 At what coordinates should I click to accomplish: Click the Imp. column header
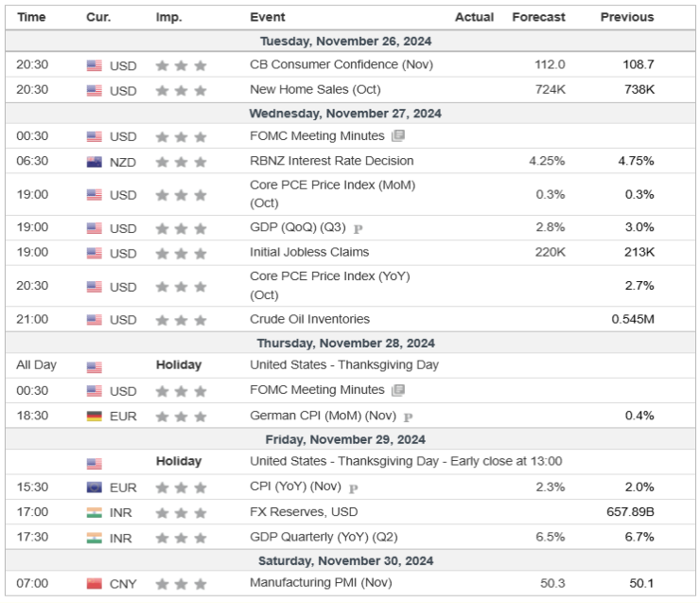pyautogui.click(x=167, y=17)
